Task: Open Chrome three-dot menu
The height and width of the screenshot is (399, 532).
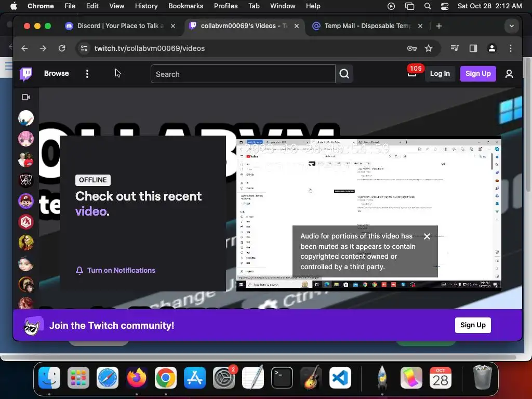Action: 511,48
